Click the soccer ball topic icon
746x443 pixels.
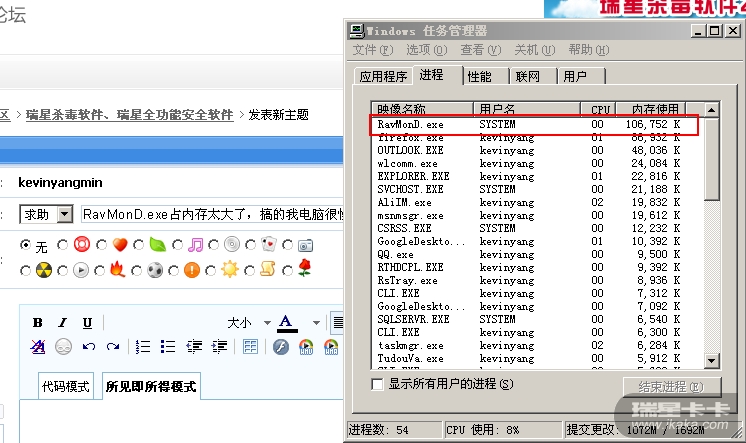[x=155, y=270]
